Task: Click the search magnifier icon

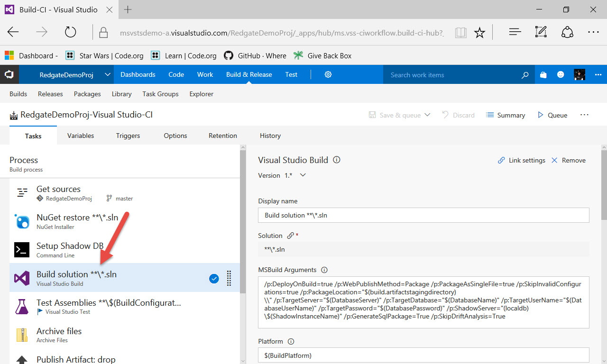Action: [525, 75]
